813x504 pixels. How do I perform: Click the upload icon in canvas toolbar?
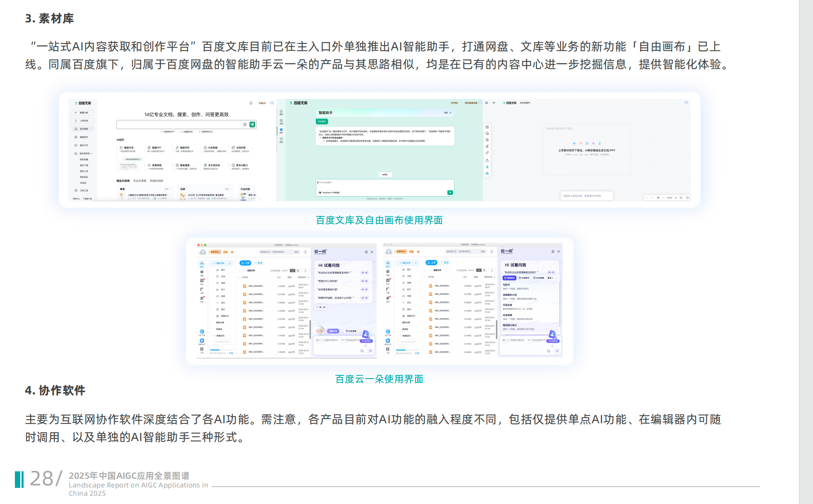point(487,160)
